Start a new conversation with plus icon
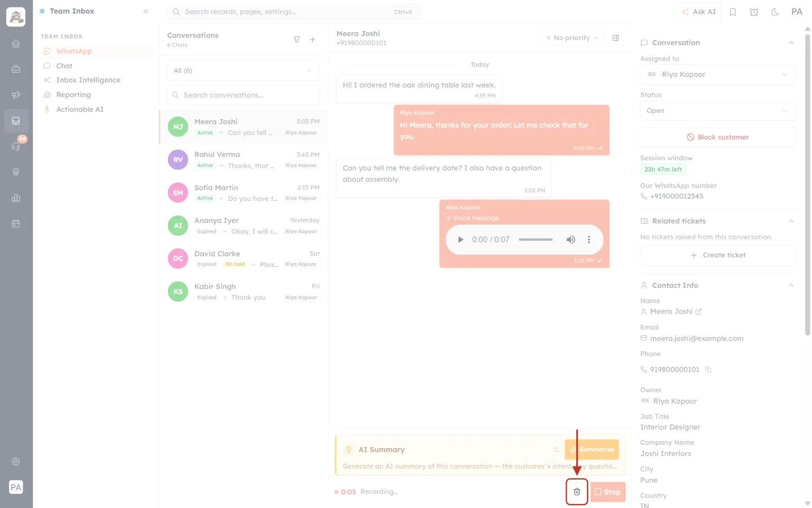 tap(312, 40)
